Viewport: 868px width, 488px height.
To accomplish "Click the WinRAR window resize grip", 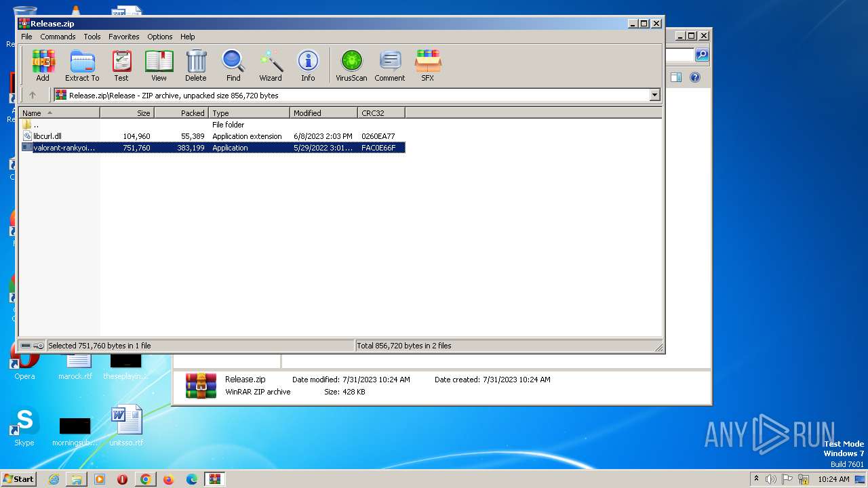I will [658, 347].
